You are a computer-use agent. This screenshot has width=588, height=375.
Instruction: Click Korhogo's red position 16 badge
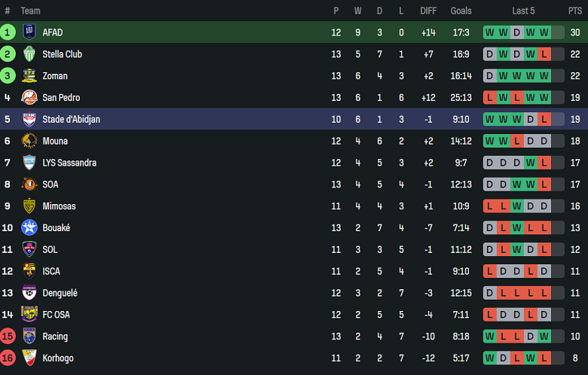click(x=8, y=358)
